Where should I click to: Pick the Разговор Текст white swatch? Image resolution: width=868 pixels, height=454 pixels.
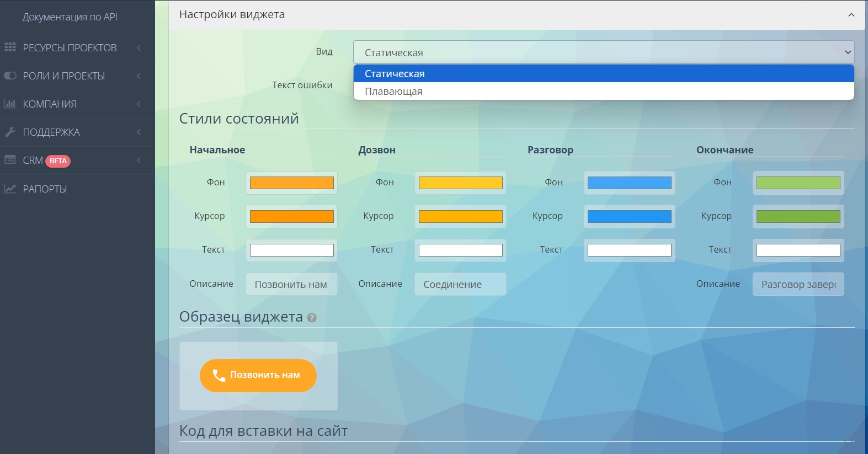pos(629,250)
